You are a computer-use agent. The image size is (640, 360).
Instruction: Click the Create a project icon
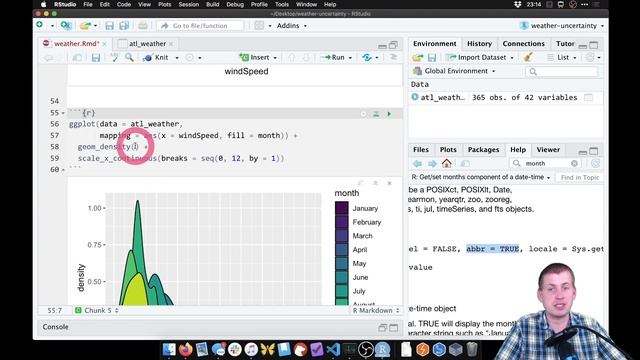click(x=66, y=25)
